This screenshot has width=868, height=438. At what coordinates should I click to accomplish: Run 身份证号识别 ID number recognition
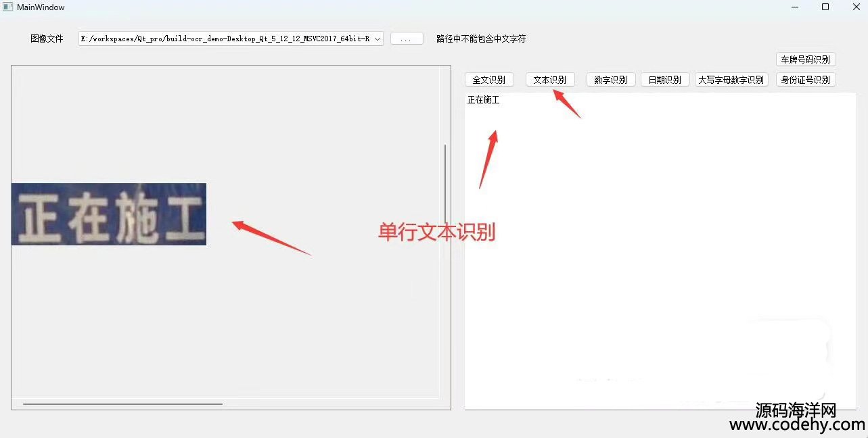806,80
